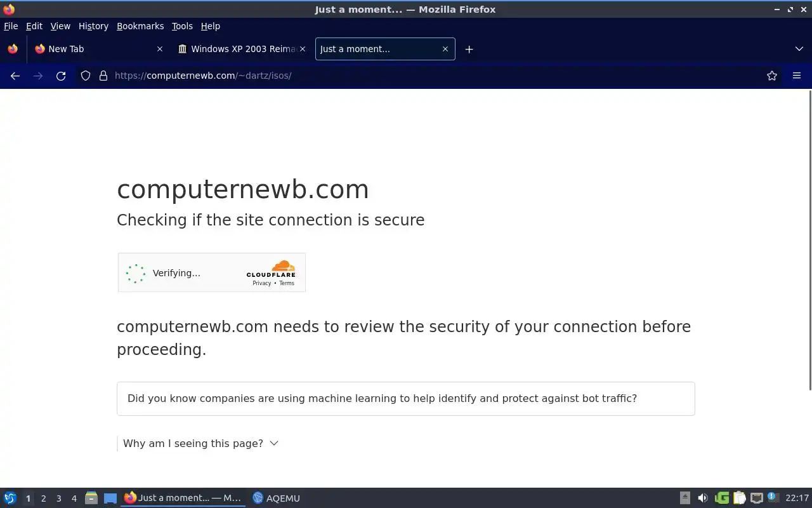
Task: Open the LXQt application menu
Action: coord(10,498)
